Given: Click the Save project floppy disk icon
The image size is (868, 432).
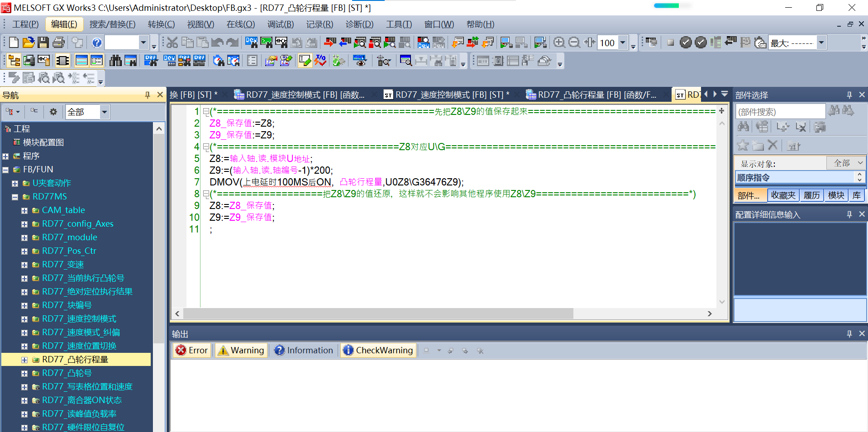Looking at the screenshot, I should click(x=43, y=43).
